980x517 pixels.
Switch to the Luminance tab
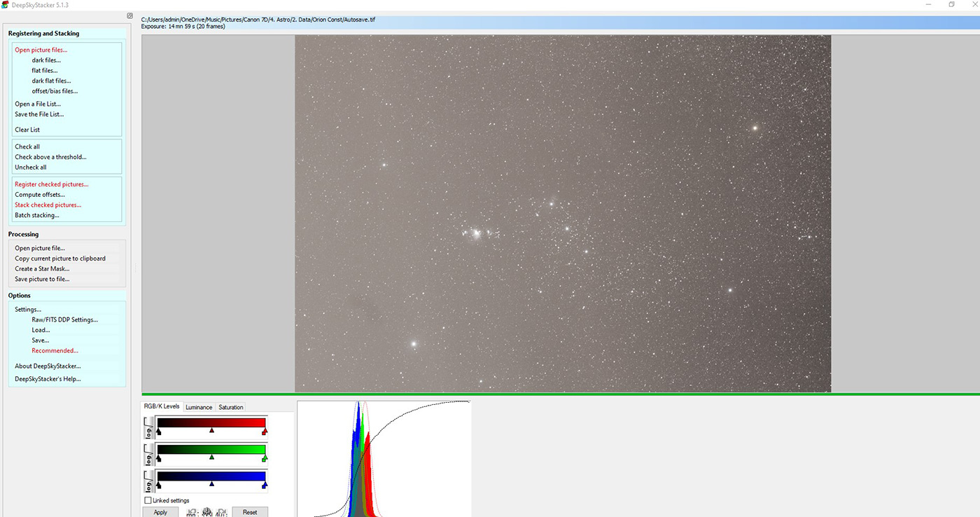tap(199, 407)
